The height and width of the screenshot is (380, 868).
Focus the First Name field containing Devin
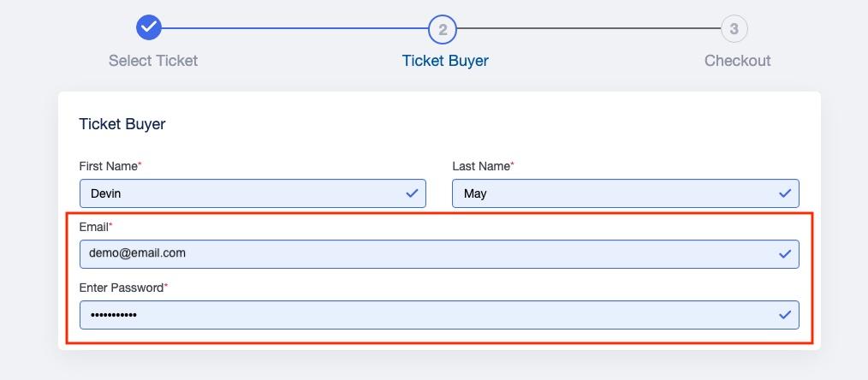(x=253, y=193)
